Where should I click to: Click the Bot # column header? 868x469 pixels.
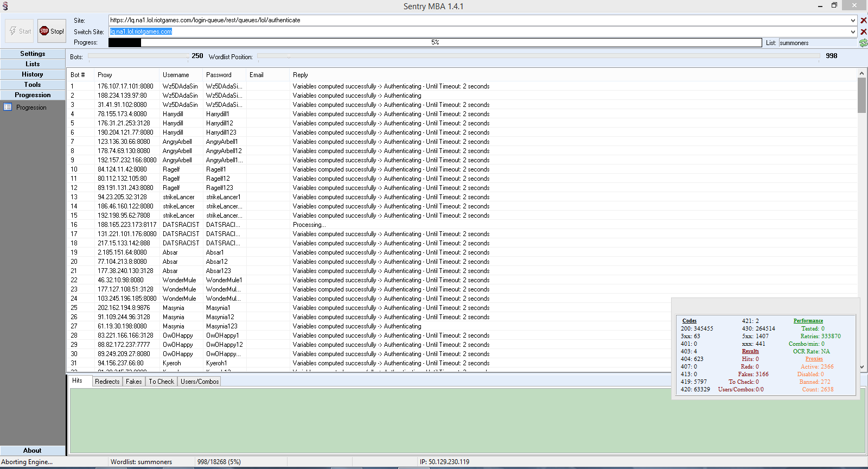(80, 75)
